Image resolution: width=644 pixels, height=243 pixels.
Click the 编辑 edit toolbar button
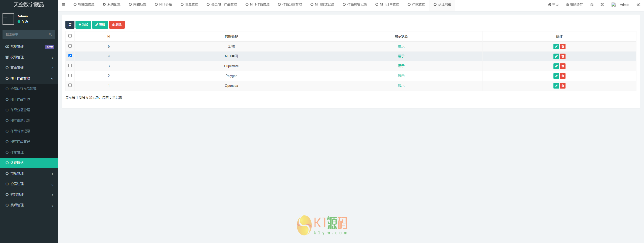100,25
